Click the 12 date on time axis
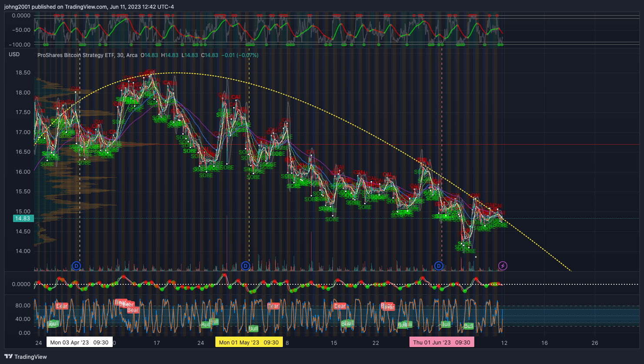The height and width of the screenshot is (364, 644). 504,343
